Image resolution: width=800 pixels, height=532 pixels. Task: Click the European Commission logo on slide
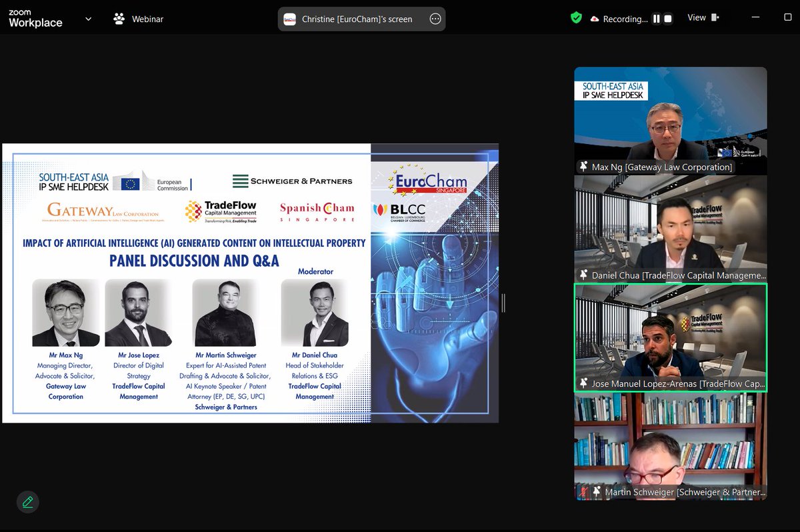pos(151,182)
